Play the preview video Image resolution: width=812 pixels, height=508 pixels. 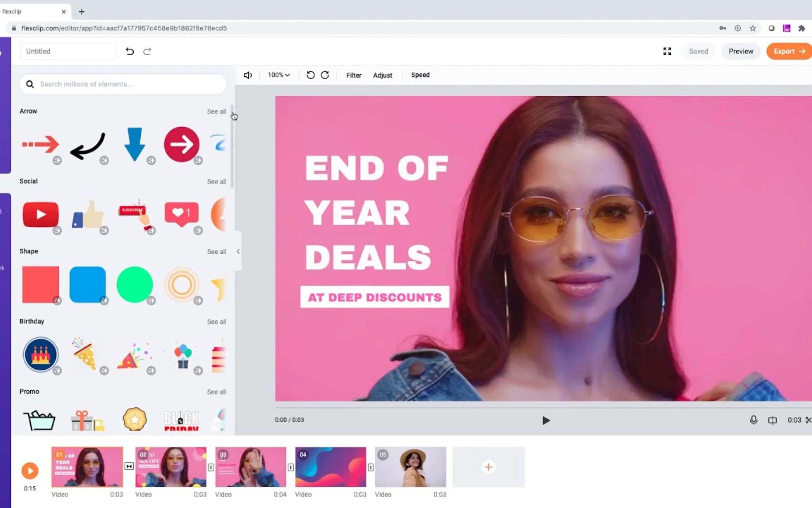click(546, 420)
